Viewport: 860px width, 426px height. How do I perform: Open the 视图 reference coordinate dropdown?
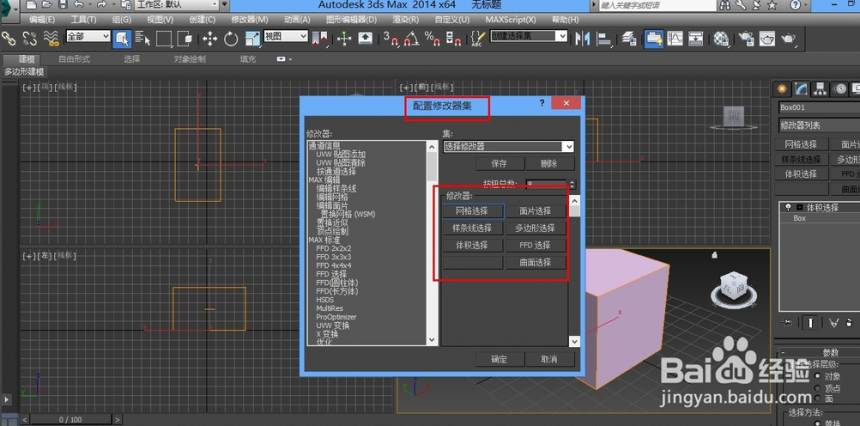(286, 36)
